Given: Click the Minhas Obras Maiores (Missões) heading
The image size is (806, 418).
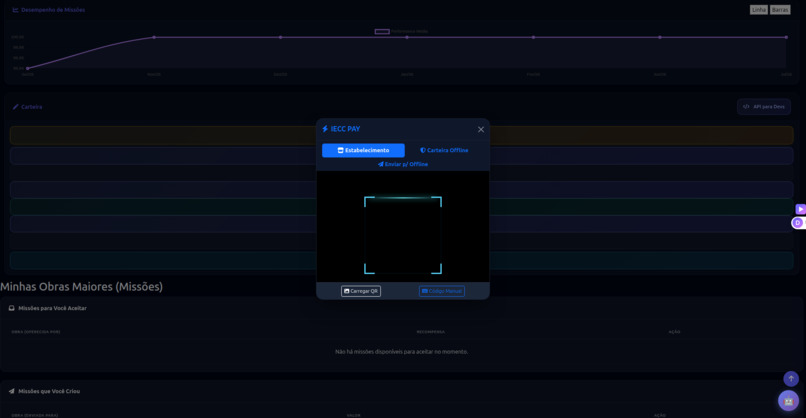Looking at the screenshot, I should point(81,287).
